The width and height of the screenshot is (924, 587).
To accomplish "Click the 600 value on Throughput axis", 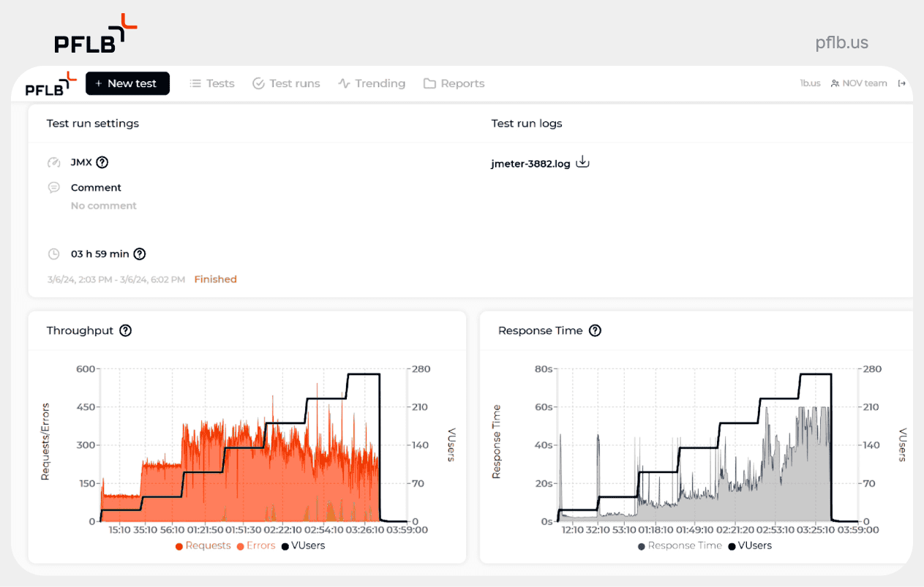I will coord(86,368).
